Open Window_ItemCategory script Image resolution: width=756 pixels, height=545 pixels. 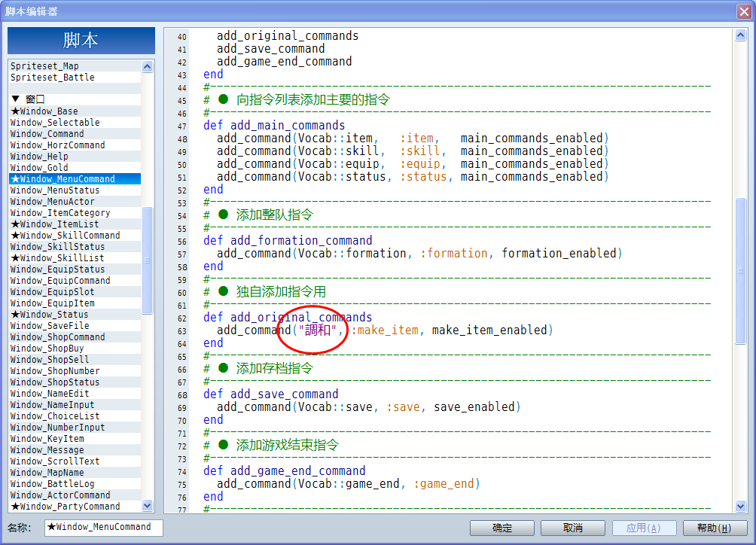click(75, 213)
